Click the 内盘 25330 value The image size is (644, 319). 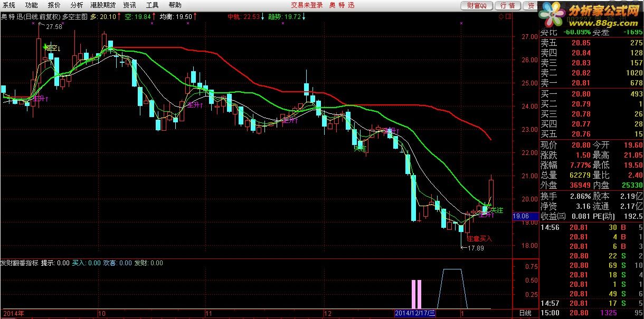(x=632, y=185)
